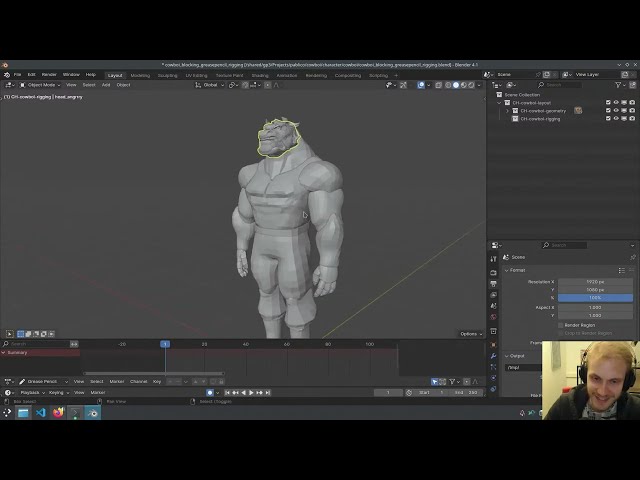Open the Render menu
This screenshot has width=640, height=480.
[49, 75]
